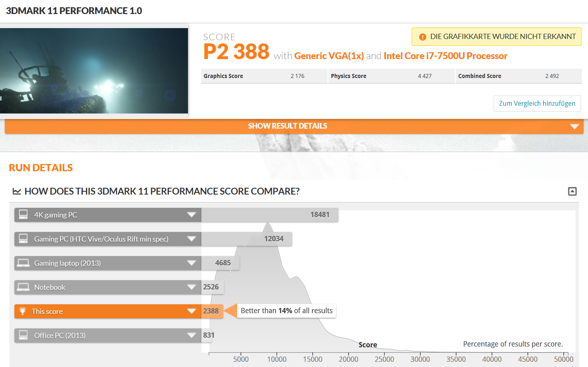The height and width of the screenshot is (367, 588).
Task: Click the Physics Score value 4 427
Action: point(425,76)
